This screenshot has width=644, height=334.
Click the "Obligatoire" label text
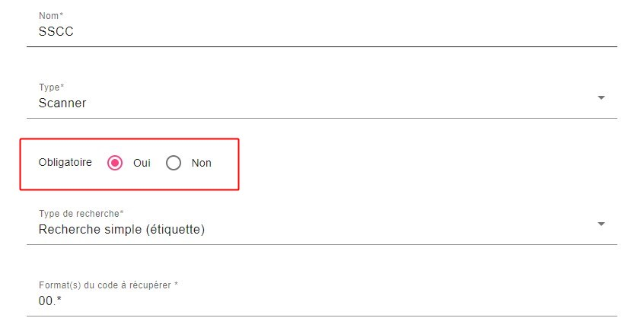pos(65,163)
